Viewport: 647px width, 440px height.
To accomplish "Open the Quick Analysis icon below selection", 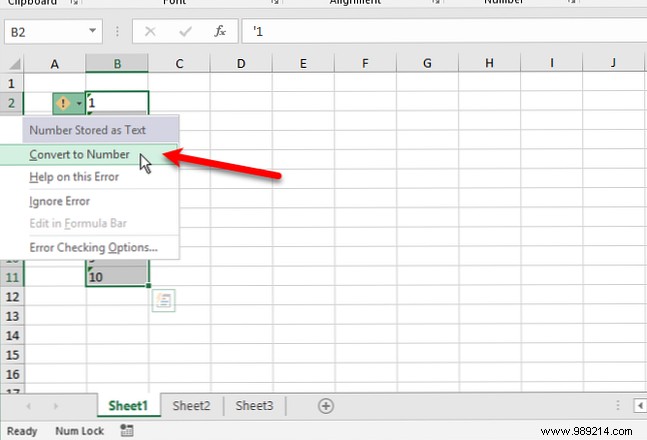I will (x=163, y=300).
